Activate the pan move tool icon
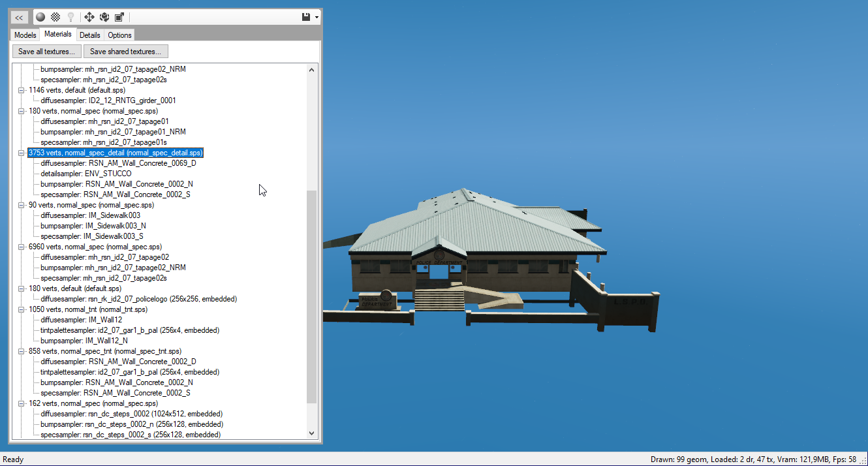Screen dimensions: 868x466 (89, 17)
